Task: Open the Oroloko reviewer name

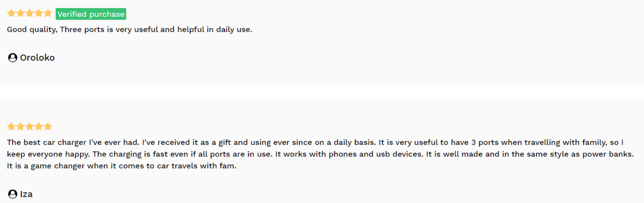Action: [x=37, y=58]
